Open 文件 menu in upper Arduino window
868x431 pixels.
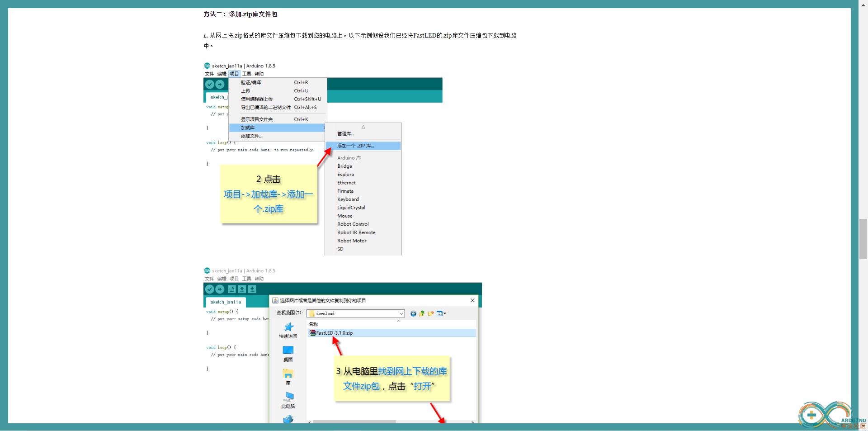pos(209,74)
